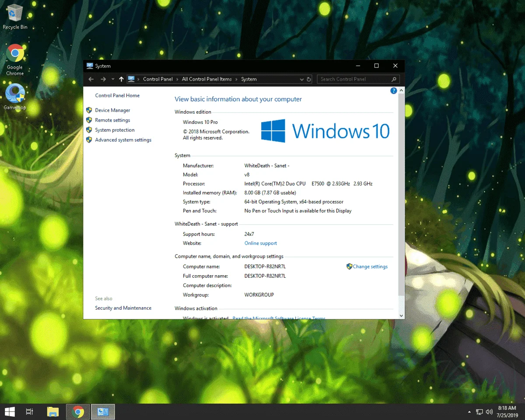Viewport: 525px width, 420px height.
Task: Go up one level with up arrow
Action: (x=121, y=79)
